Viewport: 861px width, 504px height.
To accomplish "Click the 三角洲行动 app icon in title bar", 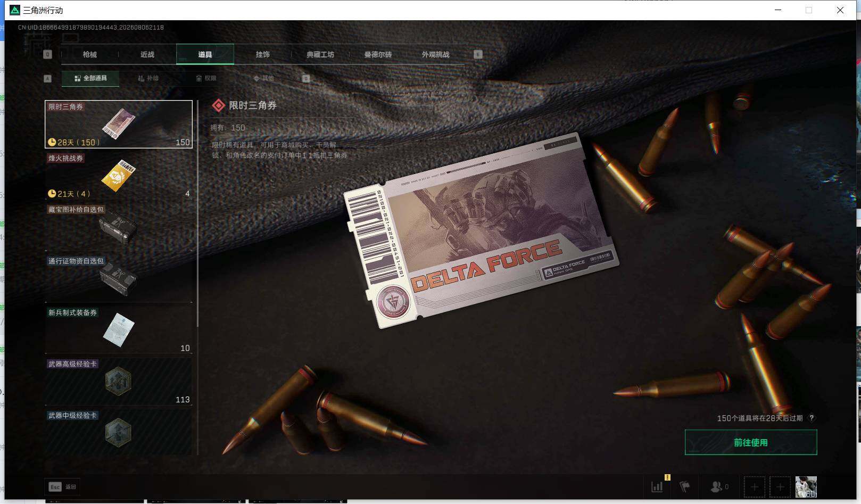I will point(15,10).
